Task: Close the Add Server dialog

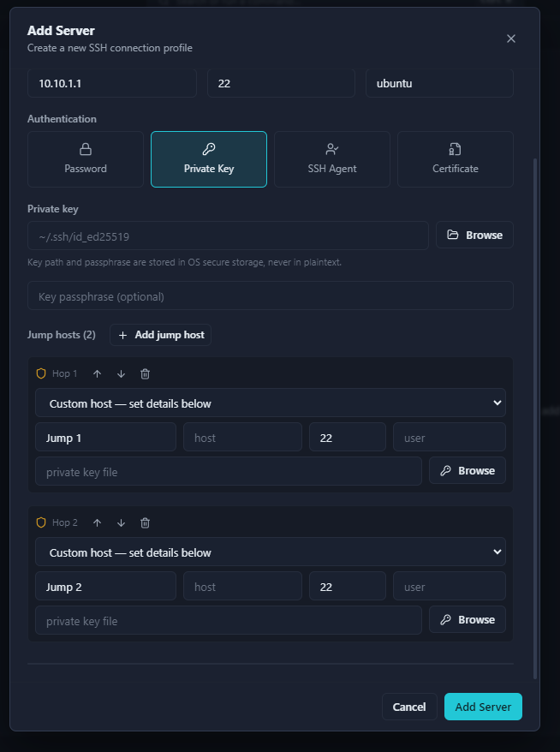Action: [x=511, y=39]
